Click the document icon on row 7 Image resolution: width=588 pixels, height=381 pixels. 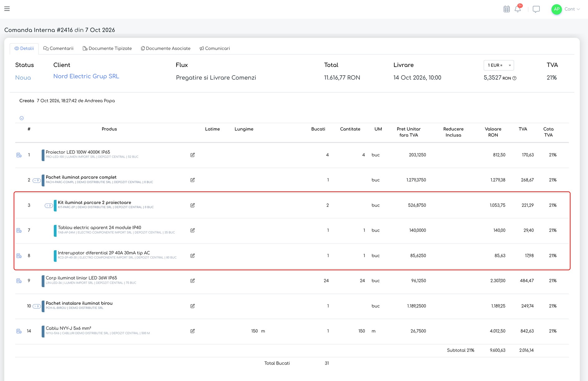19,230
